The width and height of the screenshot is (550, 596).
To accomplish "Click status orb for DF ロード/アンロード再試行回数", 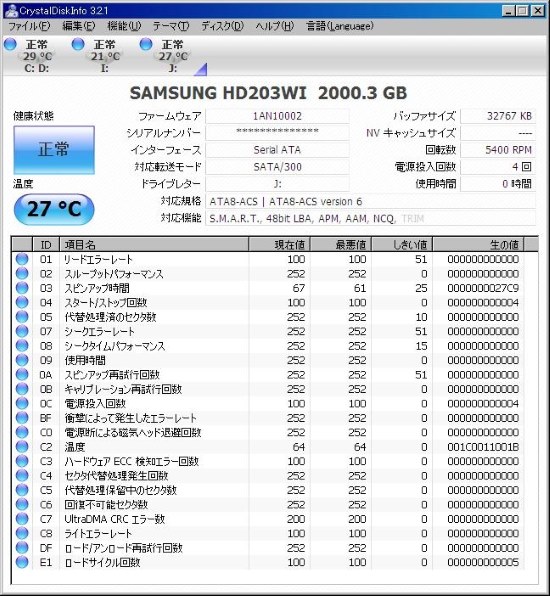I will tap(22, 548).
